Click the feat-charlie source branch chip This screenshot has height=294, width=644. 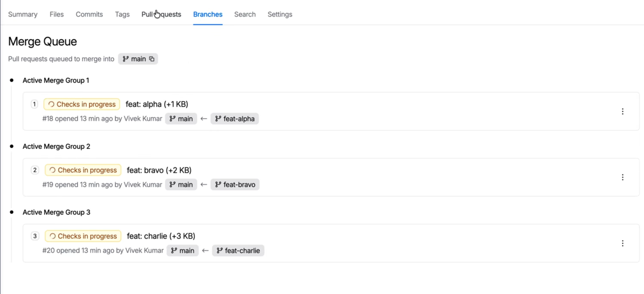[x=238, y=251]
